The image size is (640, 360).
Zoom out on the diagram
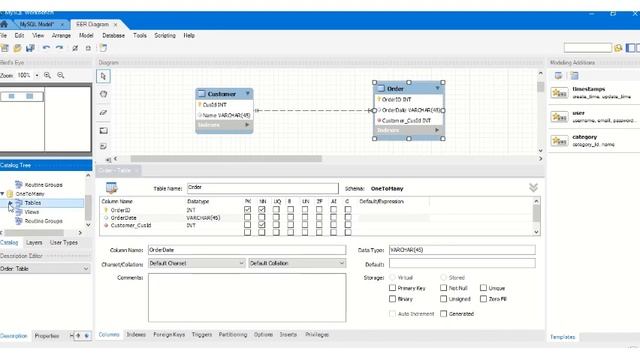click(x=61, y=76)
